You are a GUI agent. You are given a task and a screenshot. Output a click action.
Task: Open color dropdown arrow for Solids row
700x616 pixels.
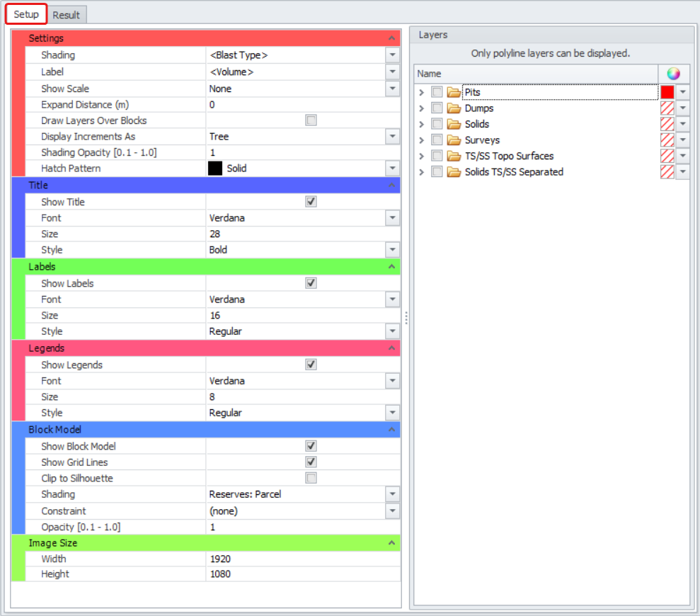pos(682,124)
